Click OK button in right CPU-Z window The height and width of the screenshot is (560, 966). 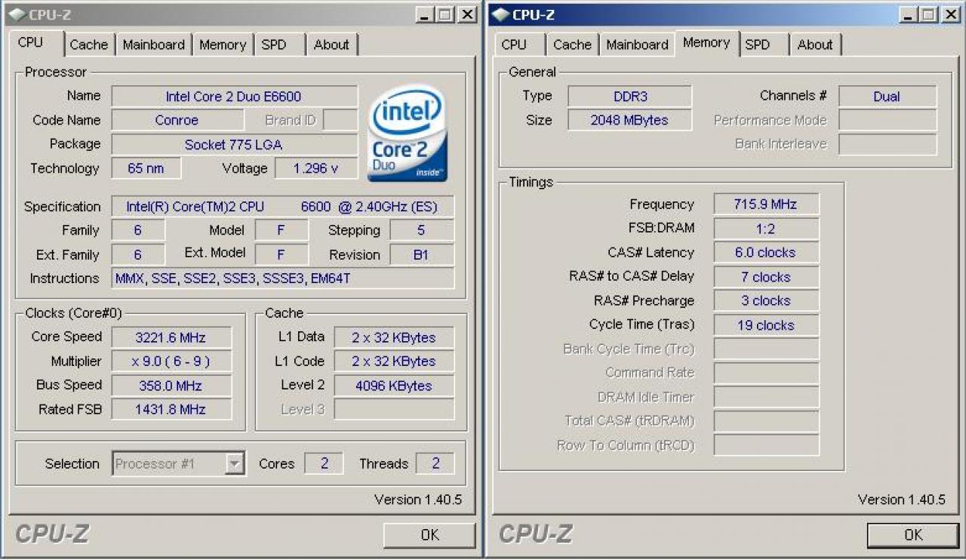(913, 535)
